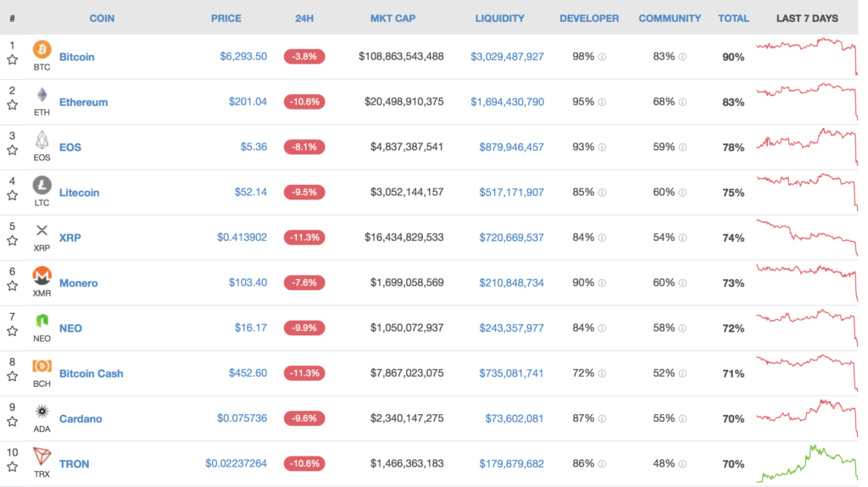
Task: Open XRP's 7-day sparkline chart
Action: tap(807, 237)
